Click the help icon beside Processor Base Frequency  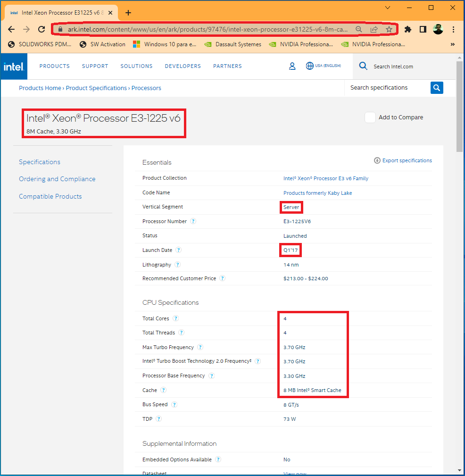click(x=212, y=376)
